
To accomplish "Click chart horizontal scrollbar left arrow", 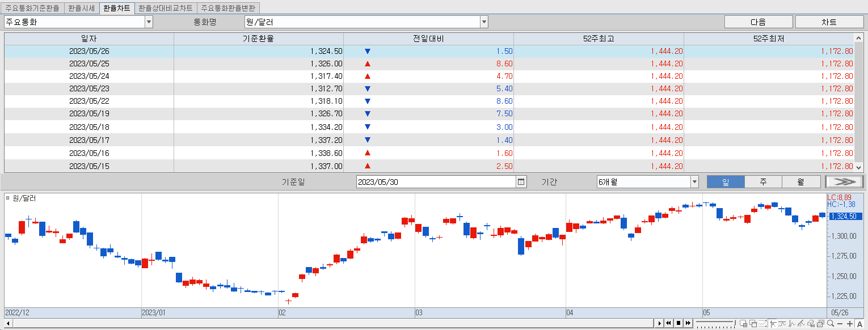I will point(8,323).
